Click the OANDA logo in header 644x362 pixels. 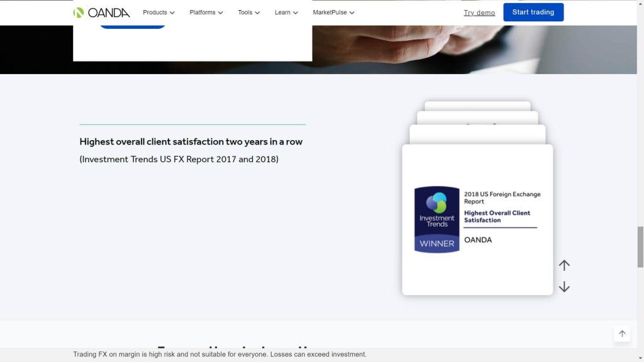(x=101, y=13)
